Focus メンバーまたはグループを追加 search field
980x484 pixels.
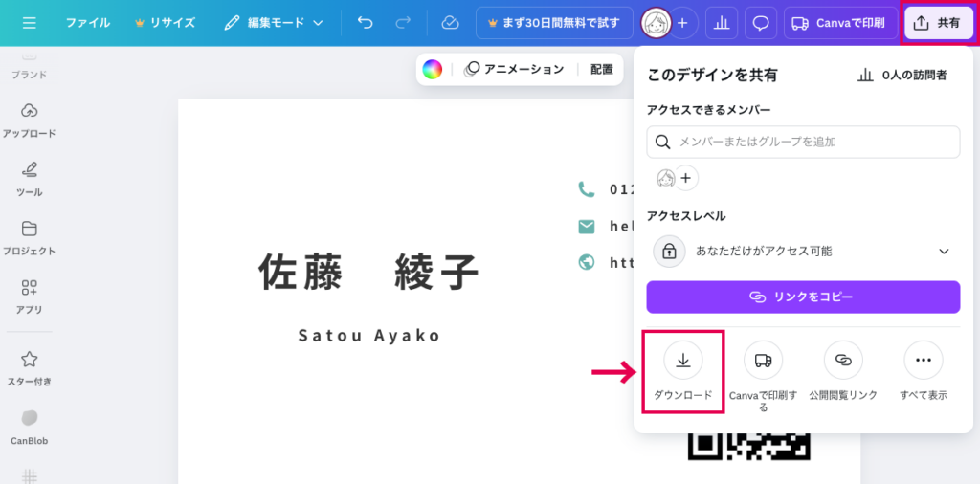click(803, 142)
